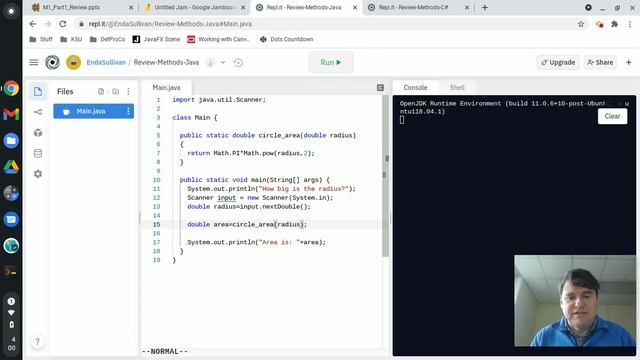Open the version control sidebar icon
The height and width of the screenshot is (360, 640).
click(38, 112)
